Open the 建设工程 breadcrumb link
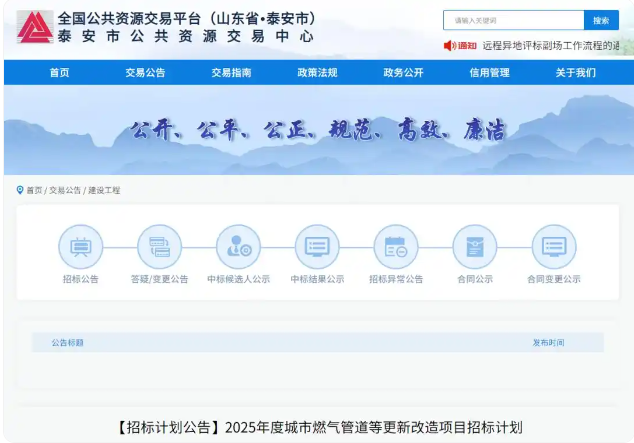The width and height of the screenshot is (634, 443). [x=104, y=190]
